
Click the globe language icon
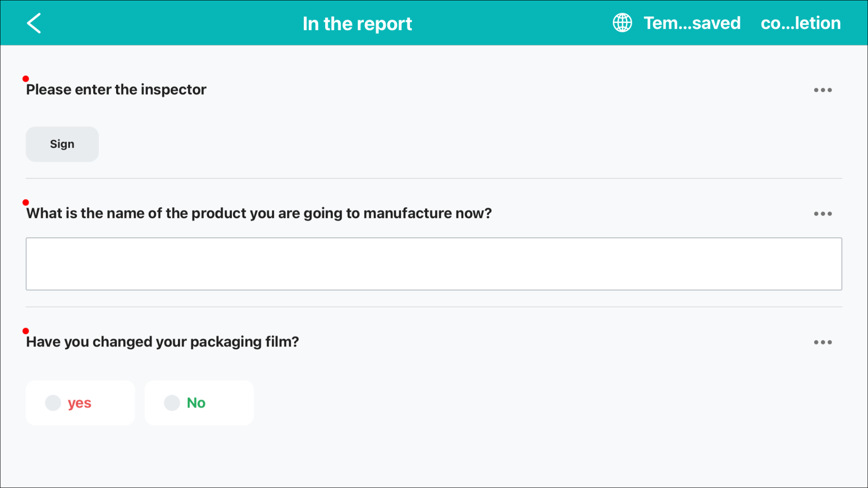coord(622,23)
